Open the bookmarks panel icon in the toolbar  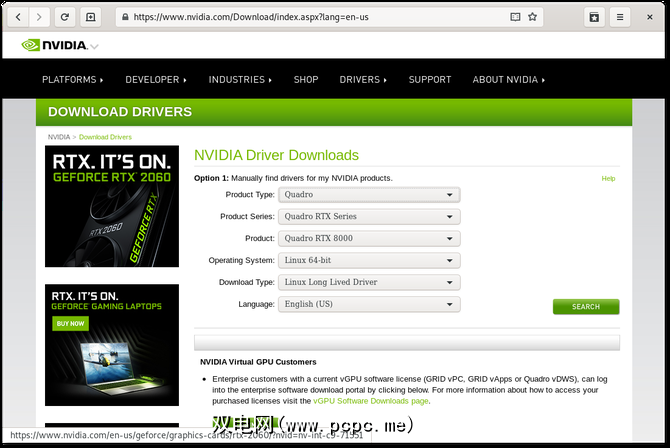[594, 17]
